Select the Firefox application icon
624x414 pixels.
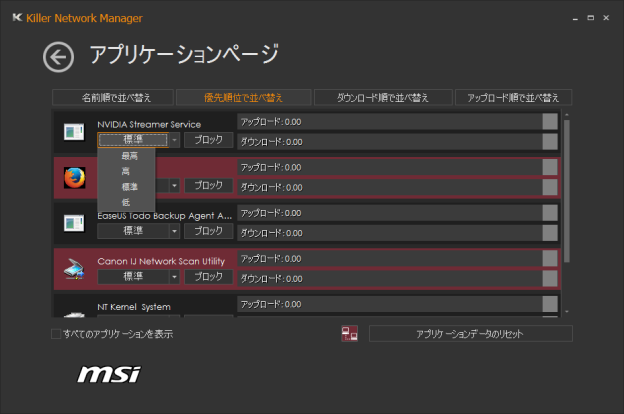(x=74, y=178)
